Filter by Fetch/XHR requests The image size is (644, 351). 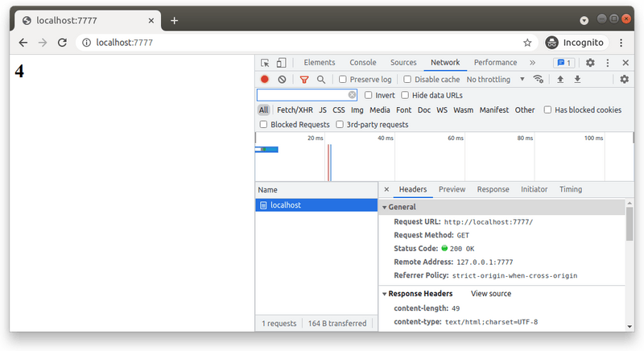point(295,110)
